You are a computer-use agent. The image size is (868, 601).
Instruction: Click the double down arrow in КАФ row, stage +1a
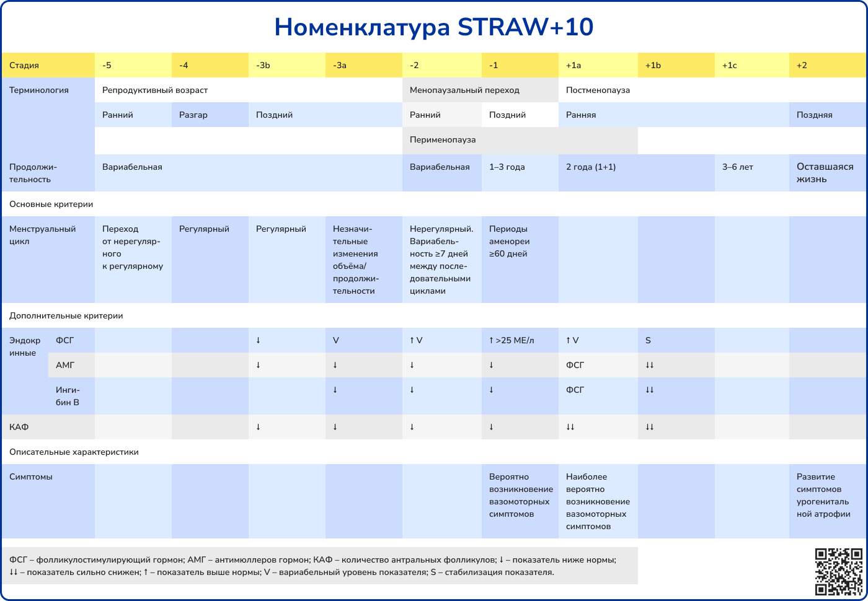point(570,427)
